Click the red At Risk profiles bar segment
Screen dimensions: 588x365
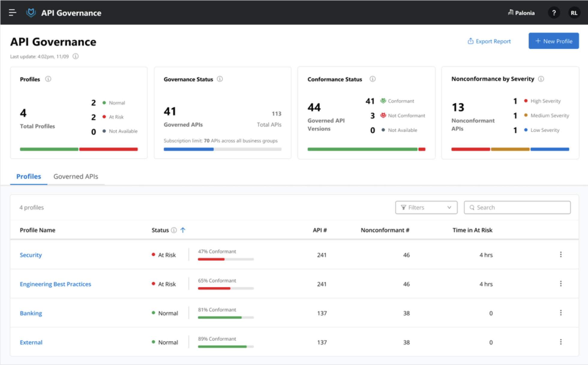108,149
